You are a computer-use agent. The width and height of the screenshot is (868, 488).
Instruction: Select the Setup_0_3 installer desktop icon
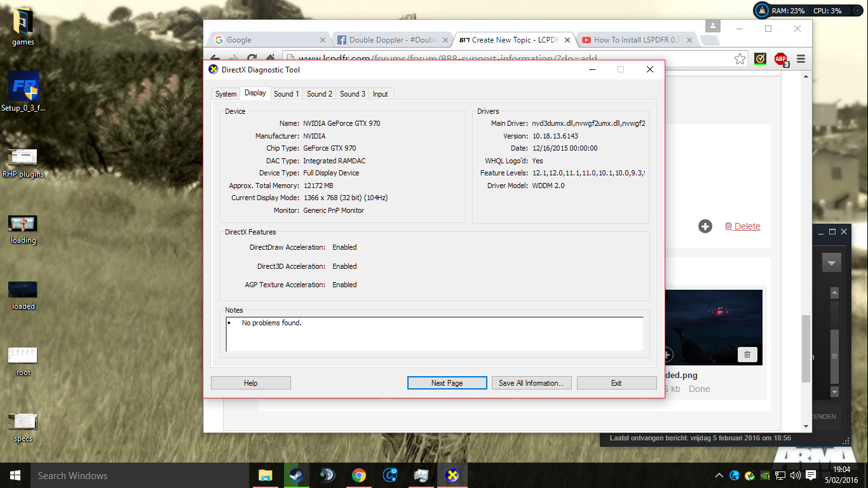(x=24, y=91)
